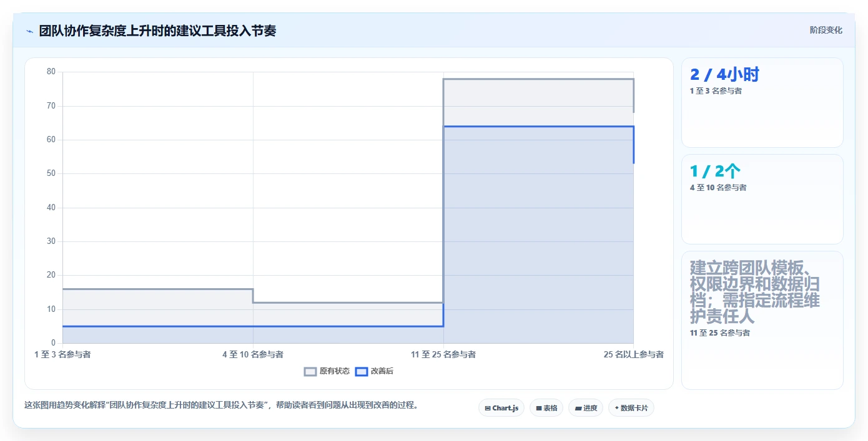Click the 2 / 4小时 headline value
Screen dimensions: 868x441
click(724, 75)
